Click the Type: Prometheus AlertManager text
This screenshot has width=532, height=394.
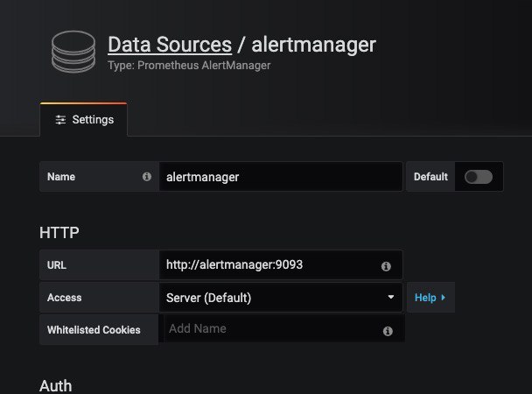point(189,65)
